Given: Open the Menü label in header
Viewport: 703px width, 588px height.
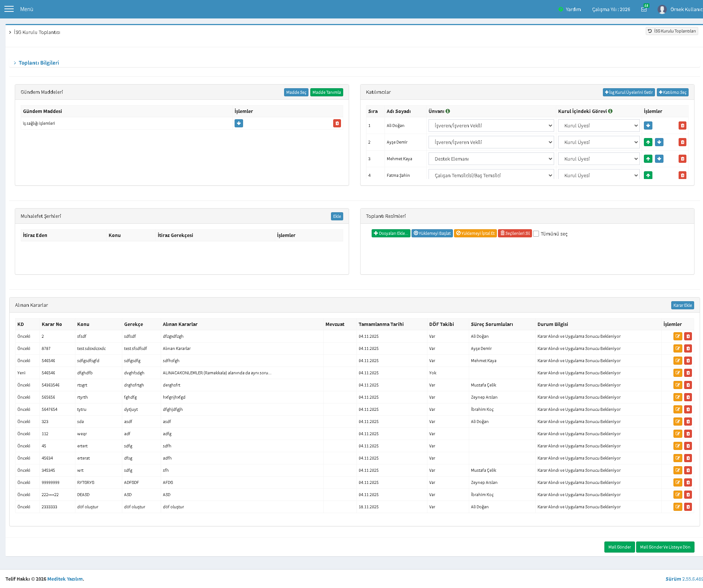Looking at the screenshot, I should pyautogui.click(x=27, y=9).
